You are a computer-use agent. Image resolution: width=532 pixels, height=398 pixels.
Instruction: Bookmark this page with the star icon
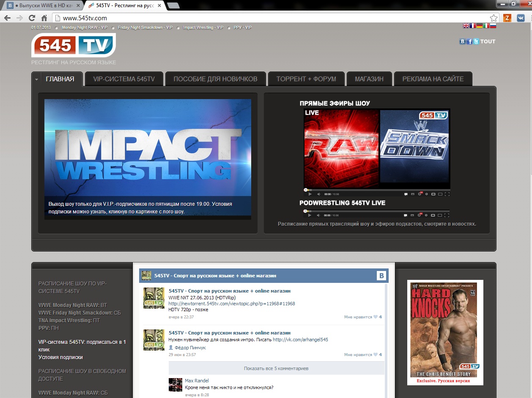(494, 18)
